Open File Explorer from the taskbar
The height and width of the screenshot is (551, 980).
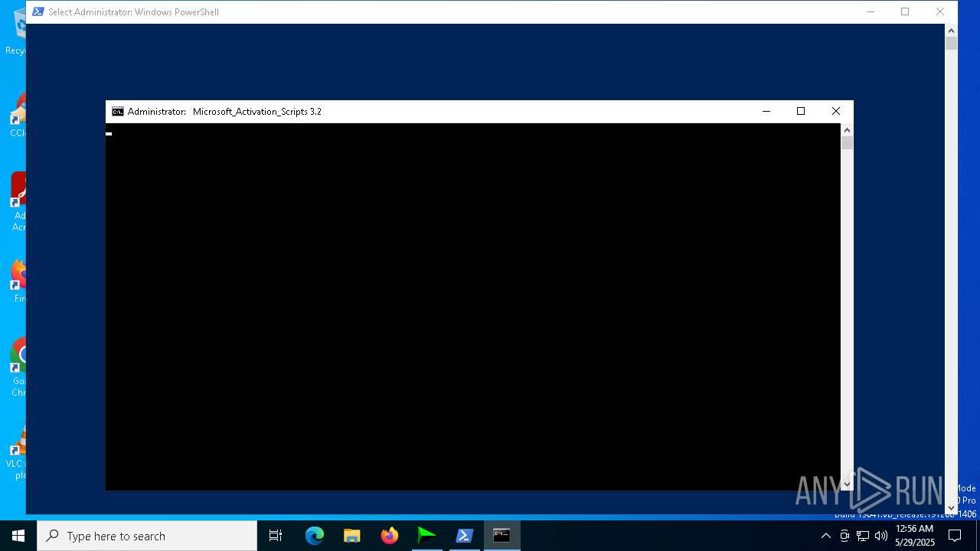pos(352,536)
